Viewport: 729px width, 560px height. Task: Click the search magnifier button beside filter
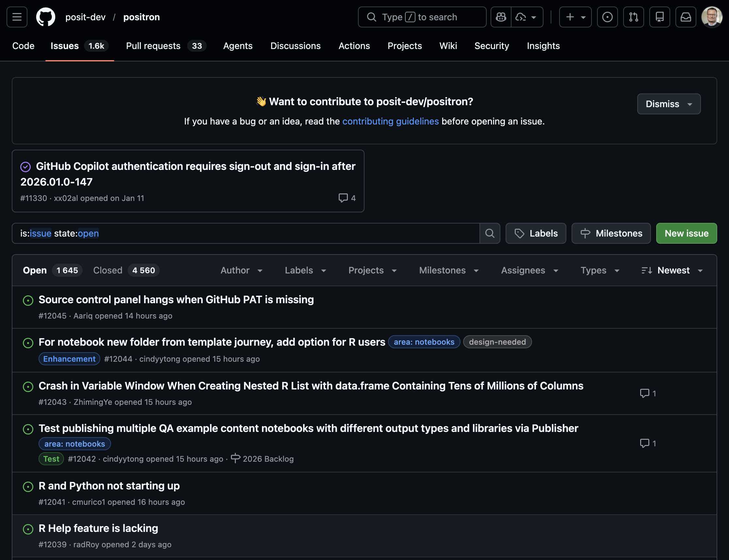490,233
